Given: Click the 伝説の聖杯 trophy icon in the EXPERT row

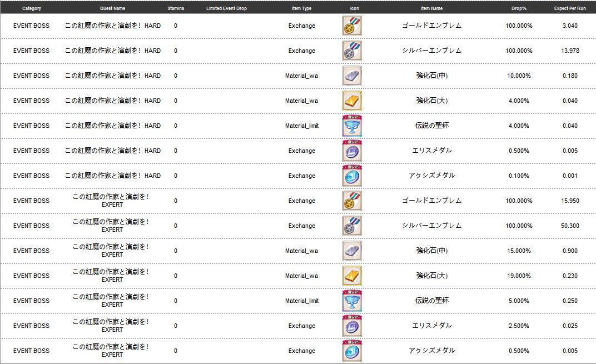Looking at the screenshot, I should tap(351, 301).
